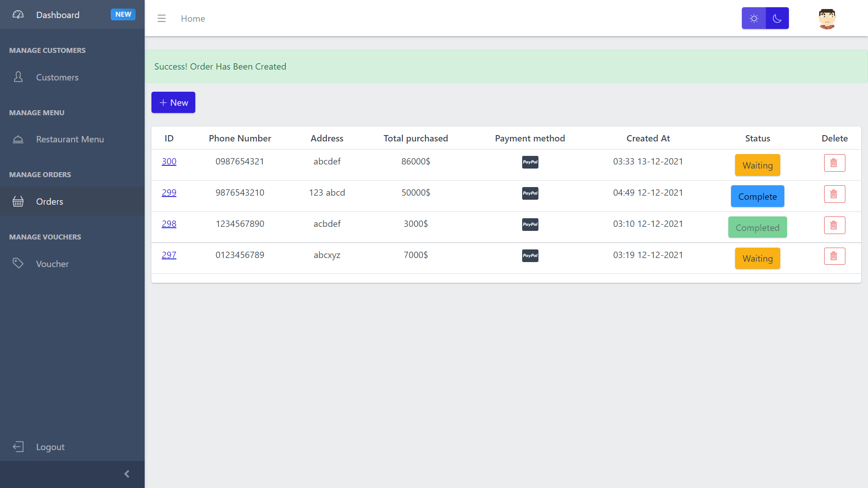Toggle dark mode moon icon
The image size is (868, 488).
click(777, 19)
